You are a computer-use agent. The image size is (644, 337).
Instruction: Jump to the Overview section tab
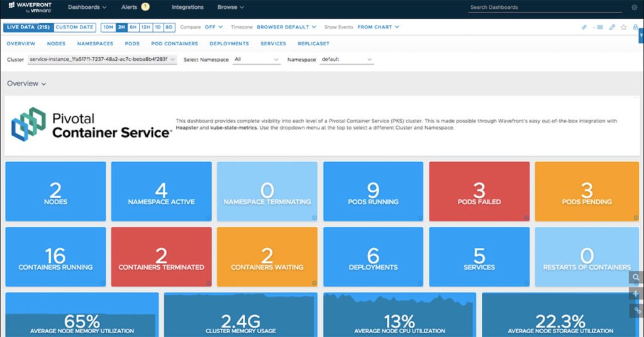tap(21, 43)
